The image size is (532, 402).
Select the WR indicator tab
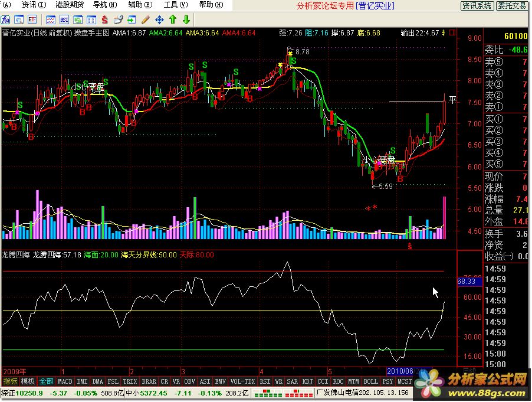point(278,381)
